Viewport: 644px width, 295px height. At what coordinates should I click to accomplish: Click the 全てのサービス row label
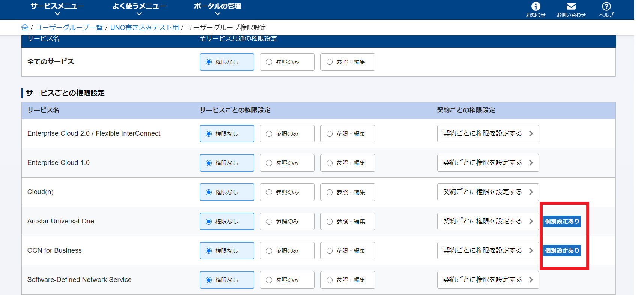51,62
